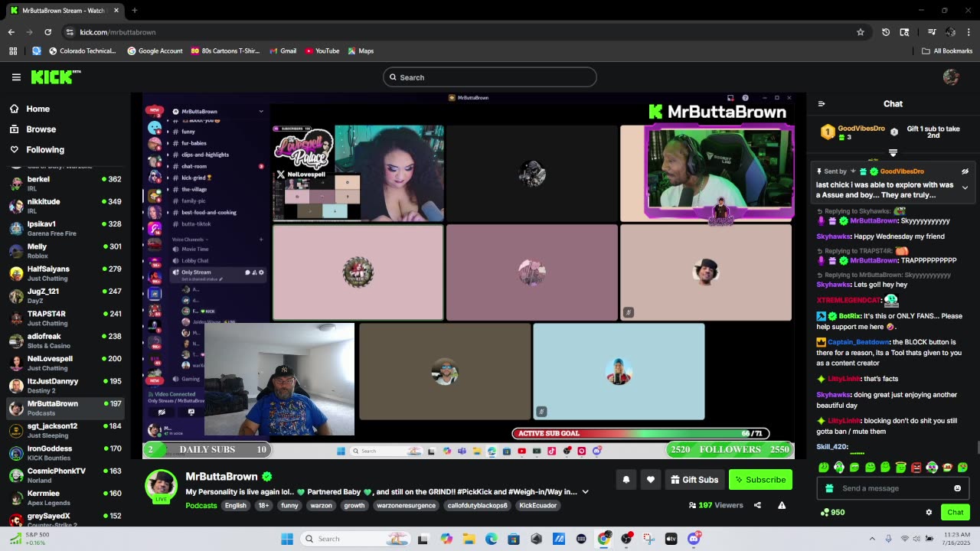Open berkel channel in sidebar
The width and height of the screenshot is (980, 551).
point(65,184)
